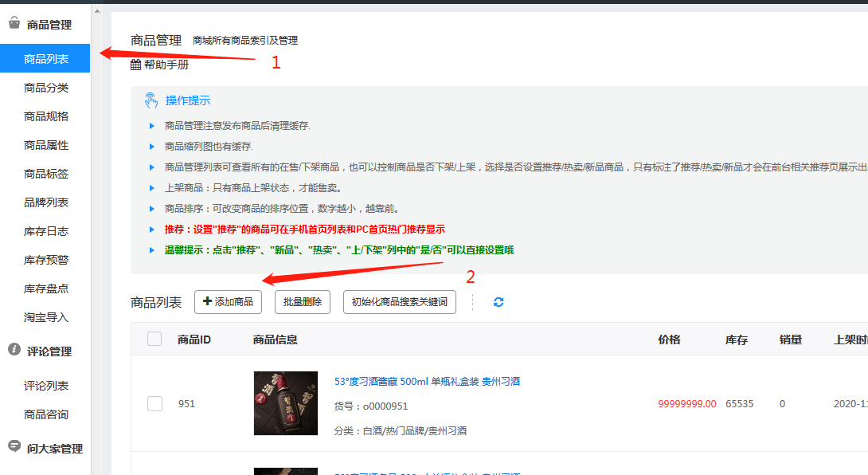Collapse the 商品管理 sidebar section
Viewport: 868px width, 475px height.
click(49, 25)
